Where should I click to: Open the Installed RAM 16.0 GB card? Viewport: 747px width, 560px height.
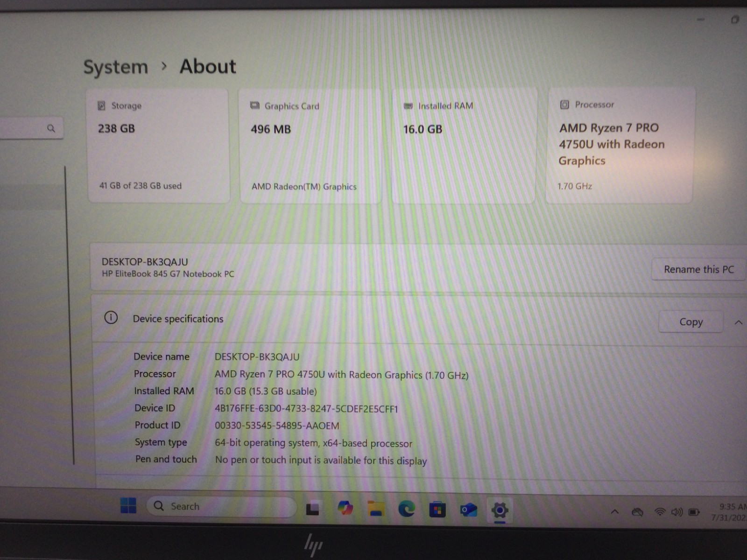(465, 146)
